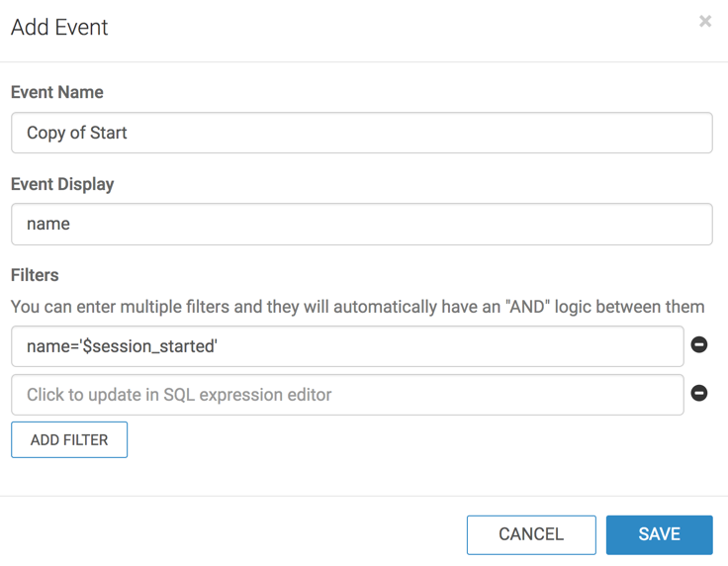Image resolution: width=728 pixels, height=566 pixels.
Task: Close the Add Event dialog
Action: pos(705,21)
